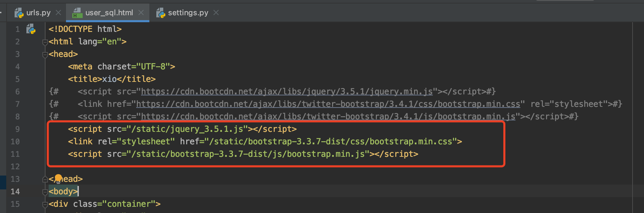The image size is (644, 213).
Task: Click the Python gutter icon on line 1
Action: point(31,29)
